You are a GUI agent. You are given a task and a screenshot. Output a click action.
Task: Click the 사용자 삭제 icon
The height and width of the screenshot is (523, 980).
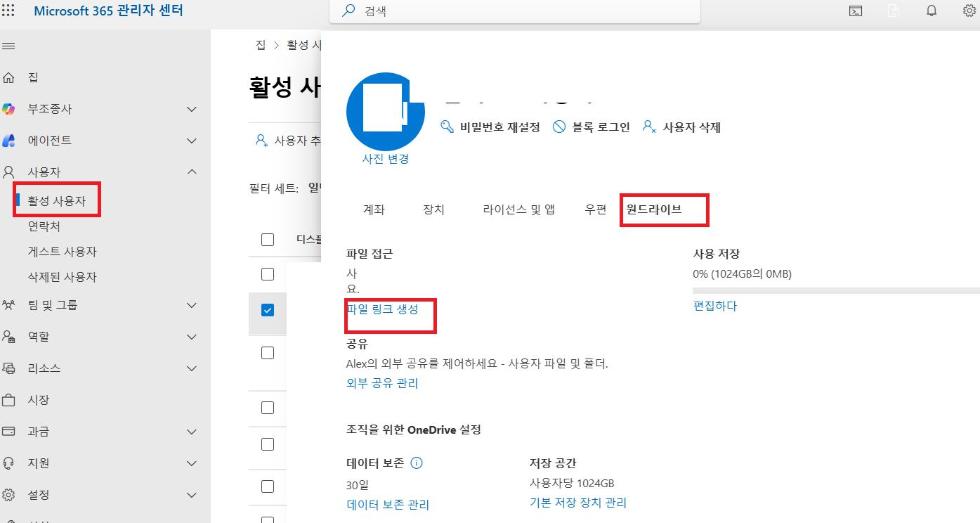[650, 127]
